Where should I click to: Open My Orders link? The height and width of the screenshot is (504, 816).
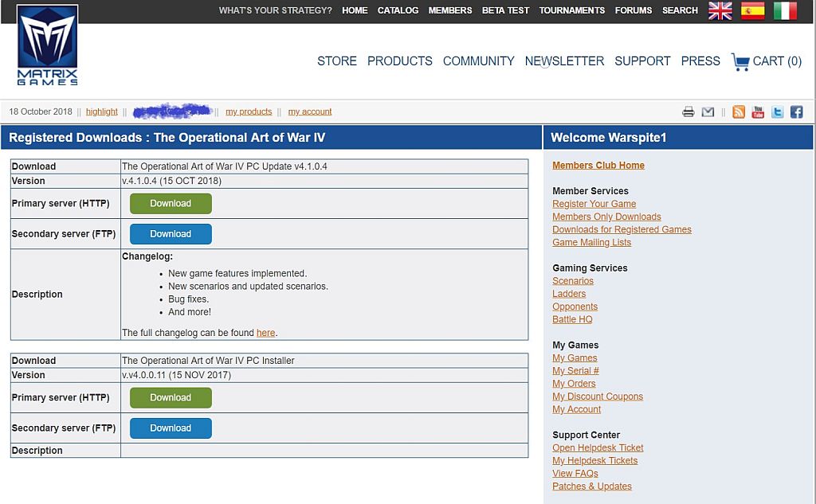[x=574, y=384]
